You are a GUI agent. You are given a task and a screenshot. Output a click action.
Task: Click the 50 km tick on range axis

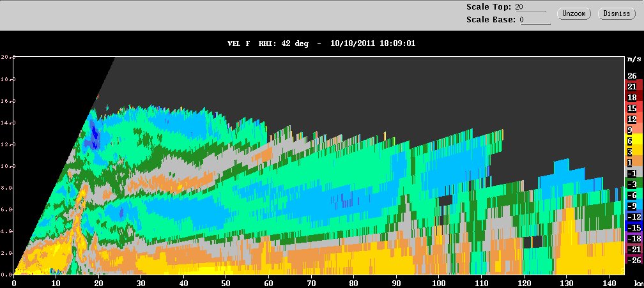point(226,283)
